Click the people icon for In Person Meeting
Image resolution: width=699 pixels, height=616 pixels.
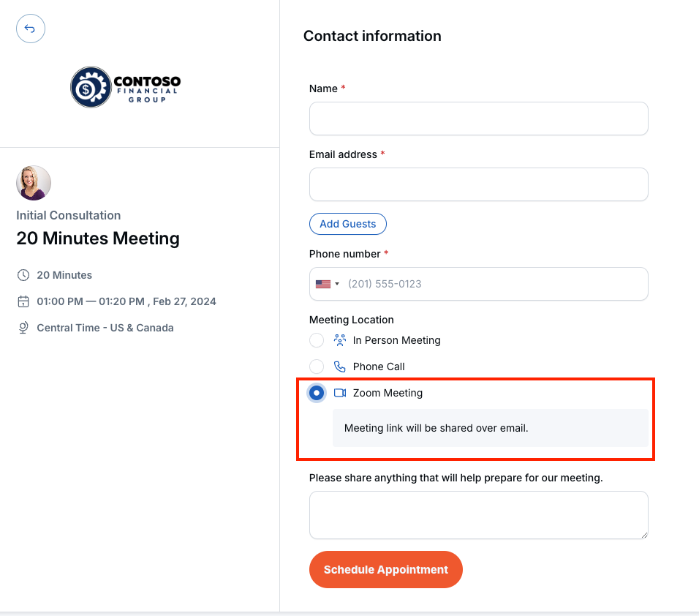340,340
